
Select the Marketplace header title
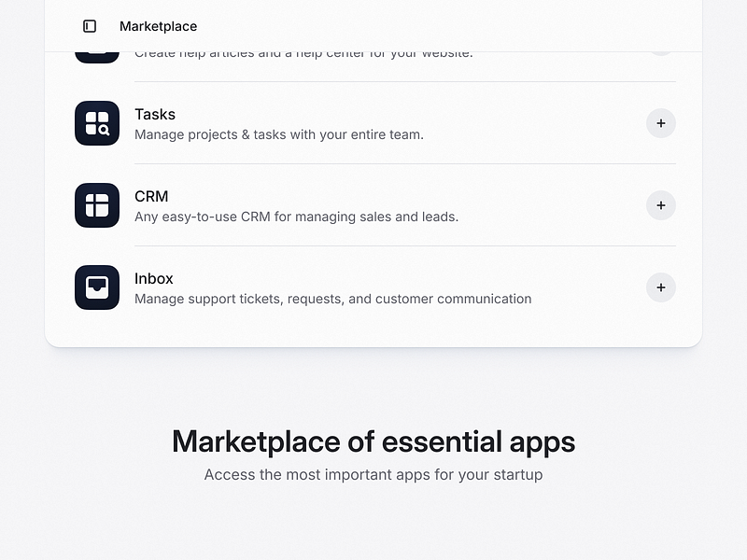[158, 26]
